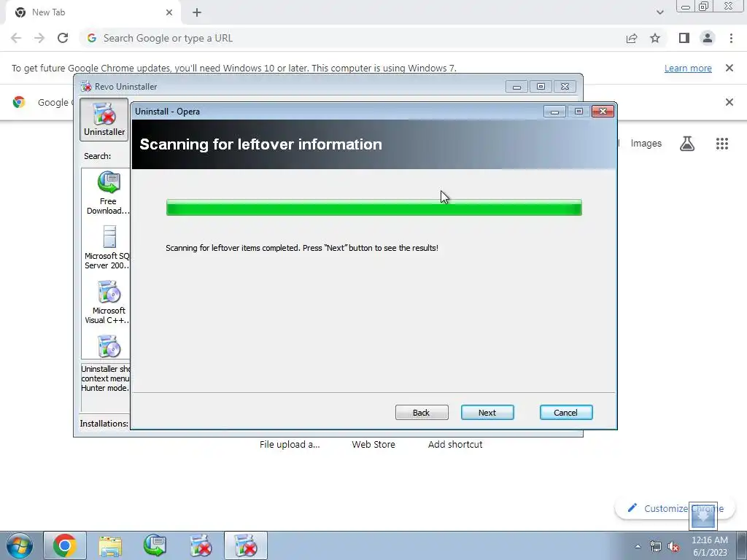Screen dimensions: 747x560
Task: Switch to active Revo Uninstaller taskbar window
Action: pos(245,545)
